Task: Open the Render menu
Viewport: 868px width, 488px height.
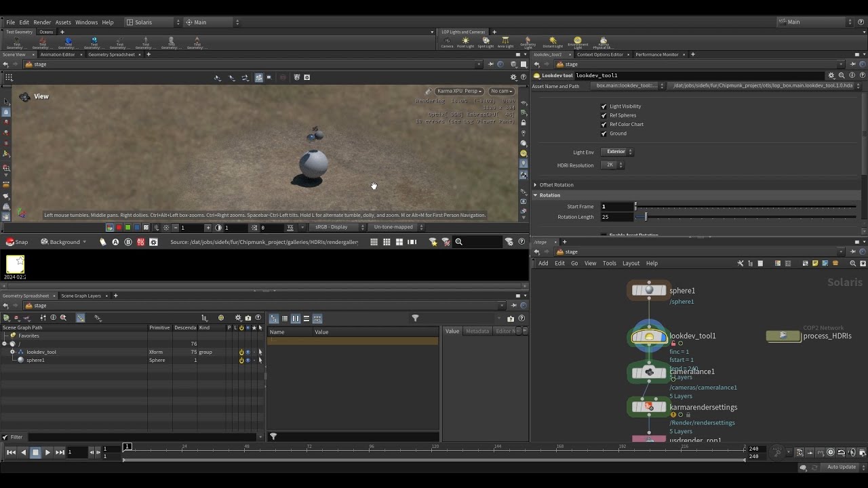Action: 42,22
